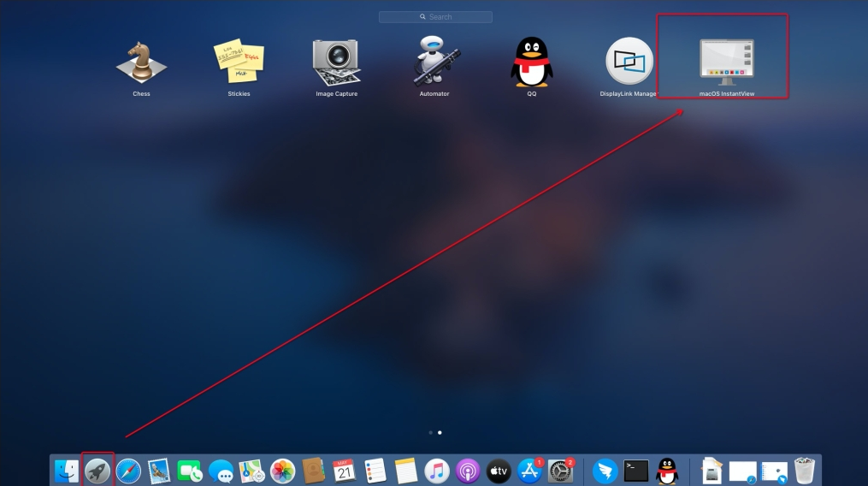Launch Automator robot app
The width and height of the screenshot is (868, 486).
click(x=434, y=61)
